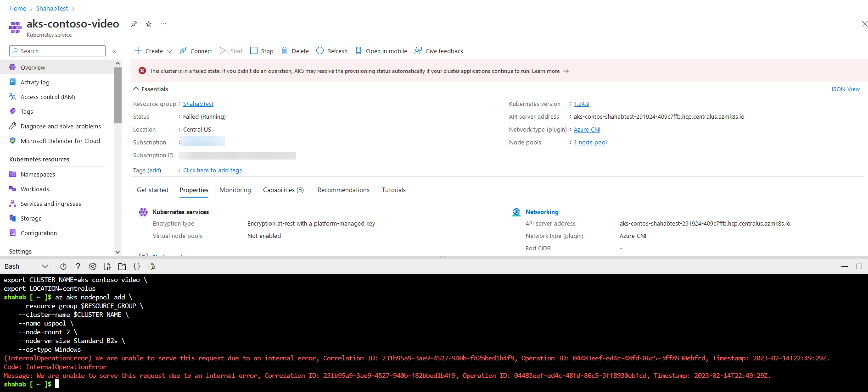Open Cloud Shell settings gear
Image resolution: width=868 pixels, height=392 pixels.
click(x=93, y=266)
